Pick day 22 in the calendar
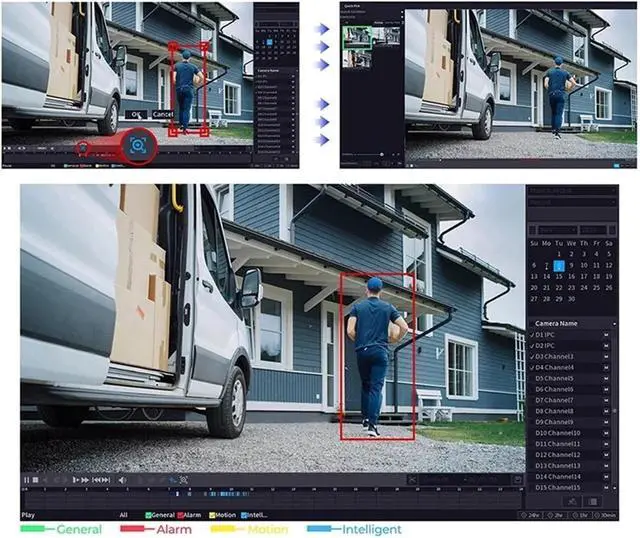Viewport: 640px width, 538px height. pos(559,288)
